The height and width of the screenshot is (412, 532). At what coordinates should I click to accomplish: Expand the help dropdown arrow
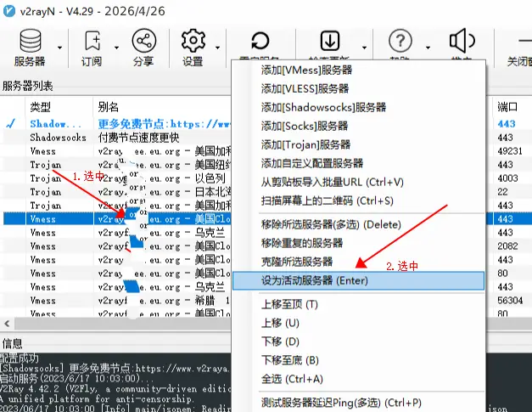click(x=428, y=48)
